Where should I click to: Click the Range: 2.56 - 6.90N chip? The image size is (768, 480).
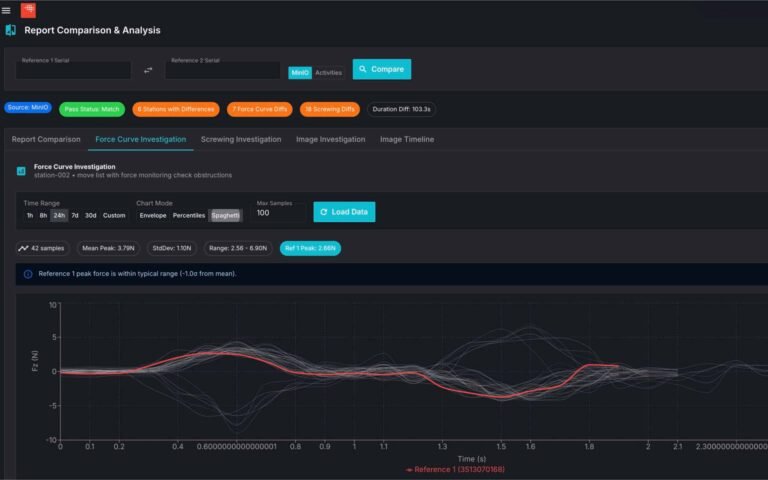(x=238, y=248)
